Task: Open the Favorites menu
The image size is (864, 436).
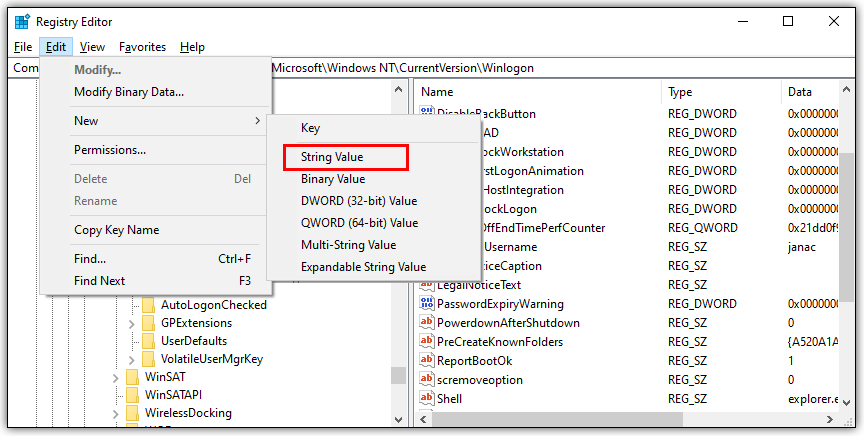Action: 142,47
